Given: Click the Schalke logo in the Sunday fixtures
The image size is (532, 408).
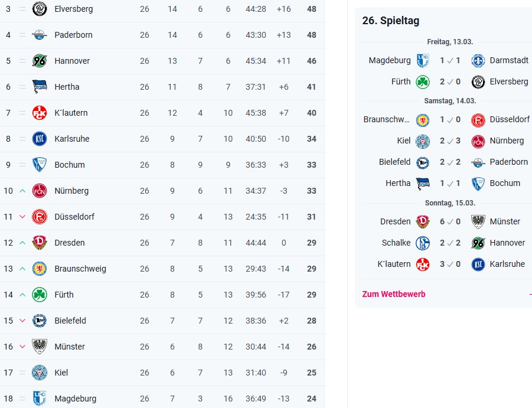Looking at the screenshot, I should pyautogui.click(x=423, y=243).
